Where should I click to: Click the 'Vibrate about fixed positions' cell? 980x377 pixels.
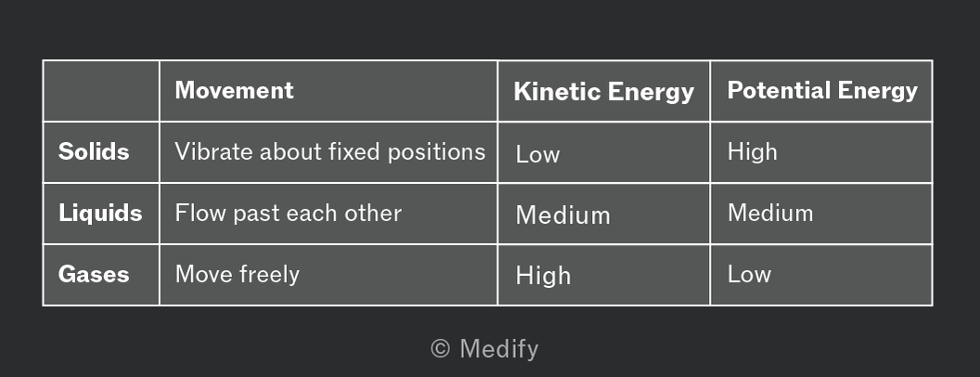(x=329, y=152)
